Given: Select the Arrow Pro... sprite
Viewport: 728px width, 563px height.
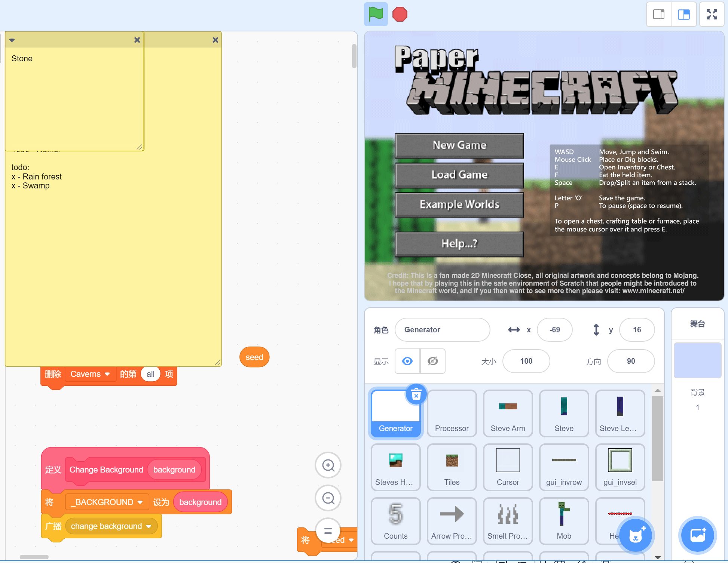Looking at the screenshot, I should (452, 521).
